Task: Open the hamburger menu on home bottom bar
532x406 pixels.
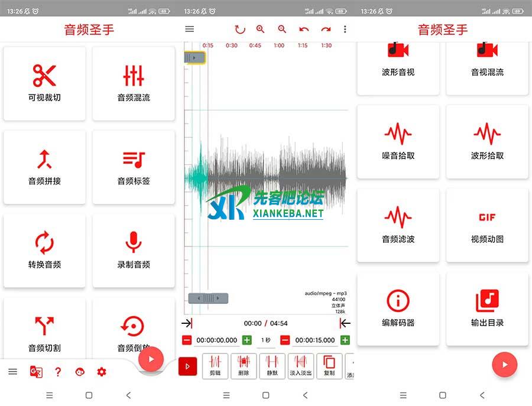Action: 12,372
